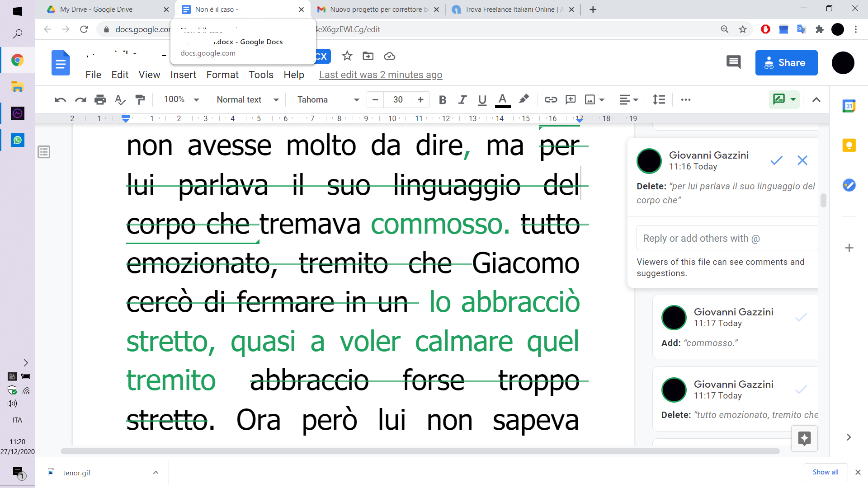Select the paint format tool
This screenshot has width=868, height=488.
click(140, 99)
